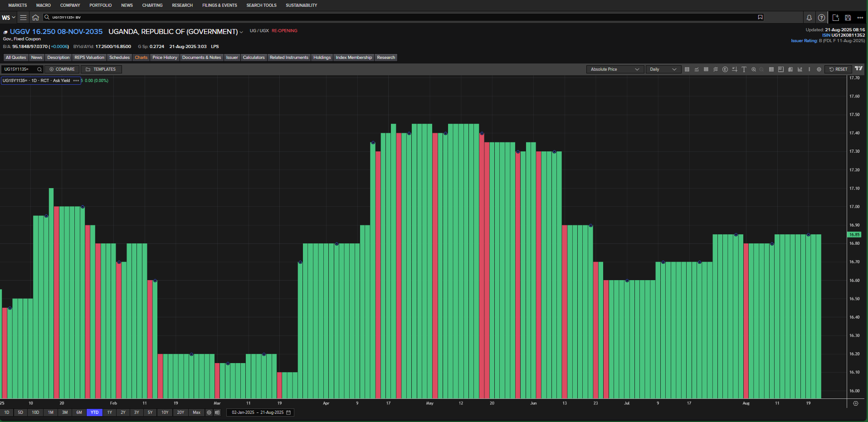The height and width of the screenshot is (422, 868).
Task: Click the COMPARE button
Action: pyautogui.click(x=62, y=69)
